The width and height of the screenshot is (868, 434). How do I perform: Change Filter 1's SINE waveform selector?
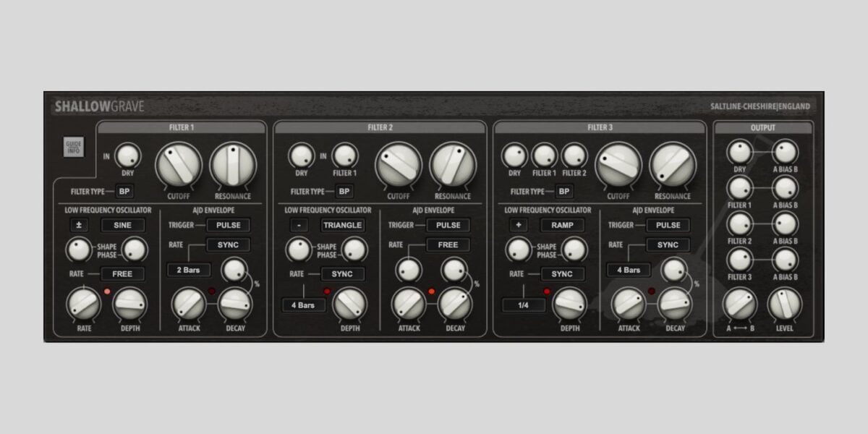pos(122,225)
